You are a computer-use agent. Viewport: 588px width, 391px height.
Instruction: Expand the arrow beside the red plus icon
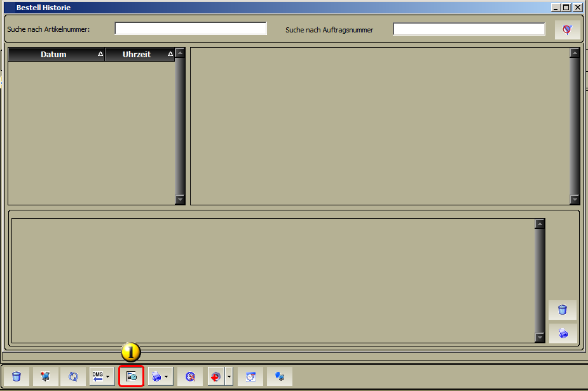(229, 376)
